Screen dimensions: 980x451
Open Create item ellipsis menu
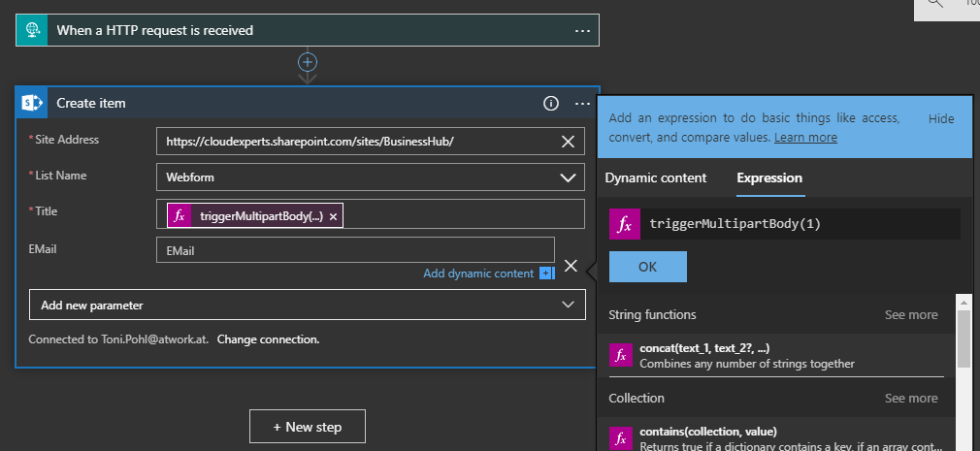tap(582, 103)
